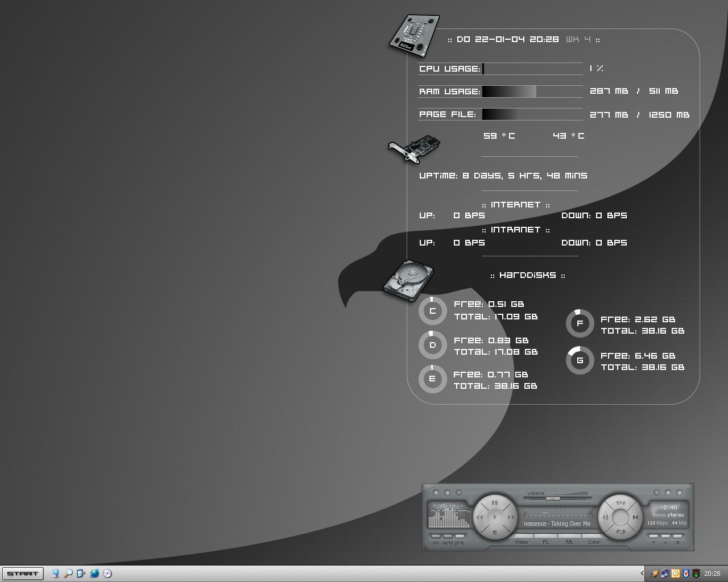Click the magnifier search quick launch icon
728x582 pixels.
(68, 573)
